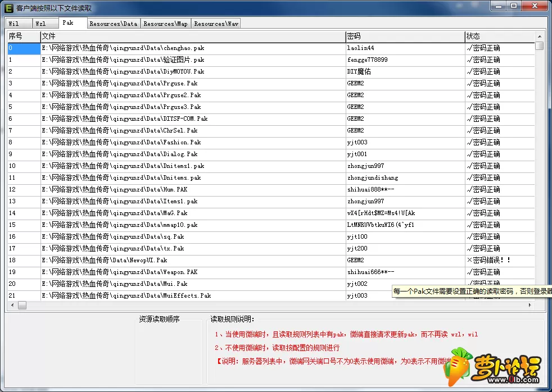The image size is (552, 392).
Task: Click the vertical scrollbar up arrow
Action: [x=539, y=36]
